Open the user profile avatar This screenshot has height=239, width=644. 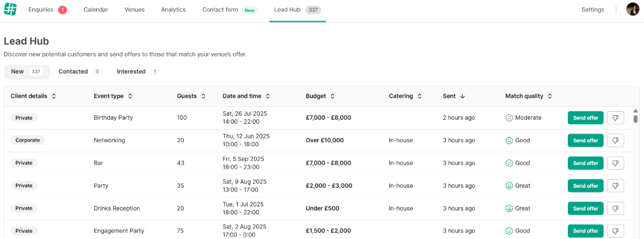[632, 9]
